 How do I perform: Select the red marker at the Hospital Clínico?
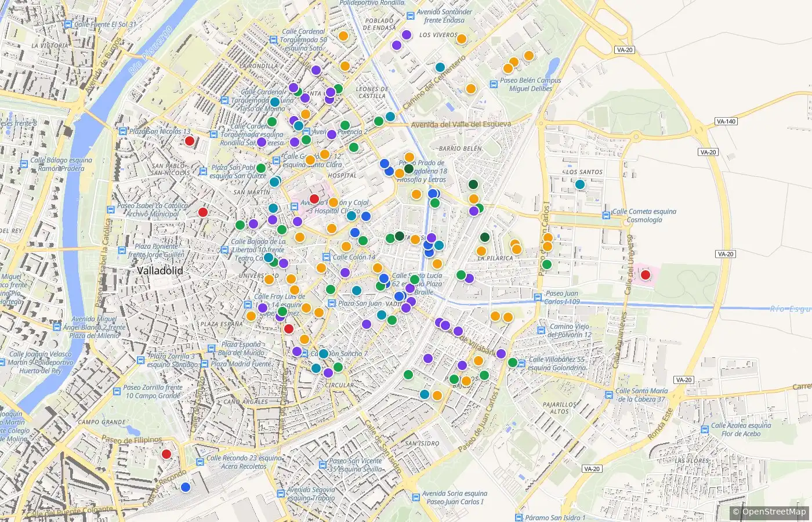pyautogui.click(x=314, y=199)
